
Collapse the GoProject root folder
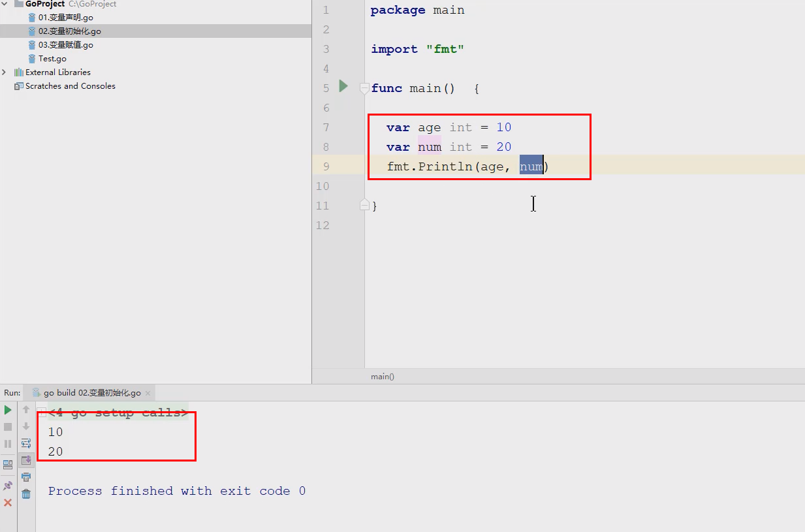tap(5, 4)
